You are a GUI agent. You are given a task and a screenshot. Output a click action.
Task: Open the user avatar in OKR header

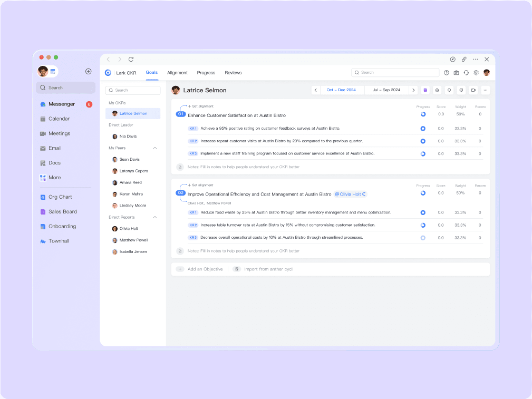coord(487,73)
